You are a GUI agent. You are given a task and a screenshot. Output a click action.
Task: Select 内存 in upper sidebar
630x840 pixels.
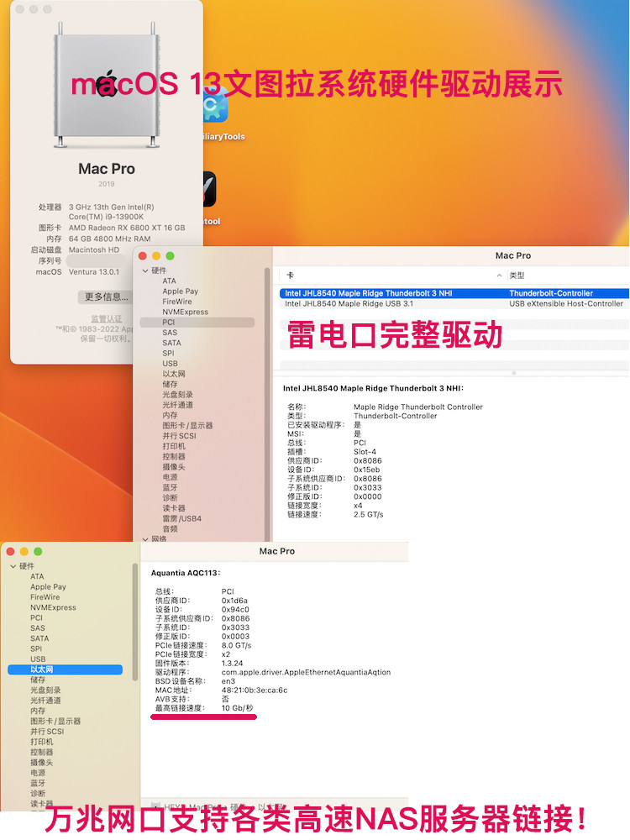click(170, 415)
